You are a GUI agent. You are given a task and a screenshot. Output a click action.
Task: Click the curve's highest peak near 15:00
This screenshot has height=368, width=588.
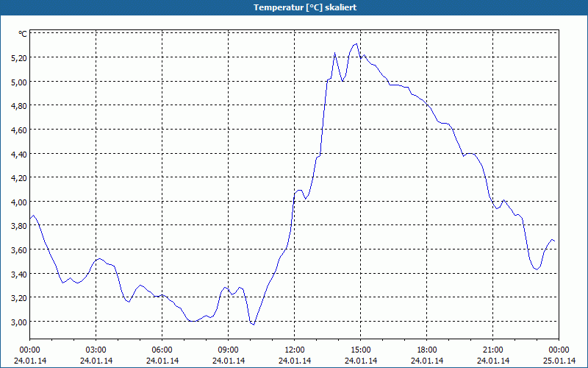coord(356,44)
